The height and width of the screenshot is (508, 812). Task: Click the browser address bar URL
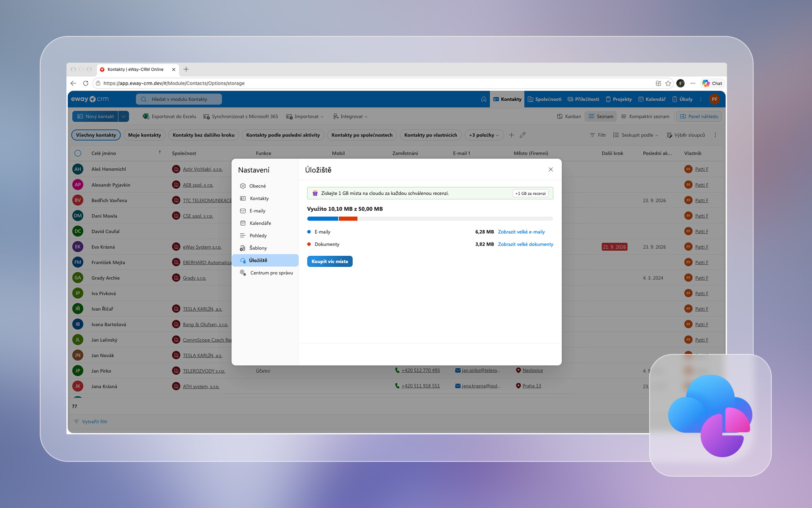coord(174,83)
